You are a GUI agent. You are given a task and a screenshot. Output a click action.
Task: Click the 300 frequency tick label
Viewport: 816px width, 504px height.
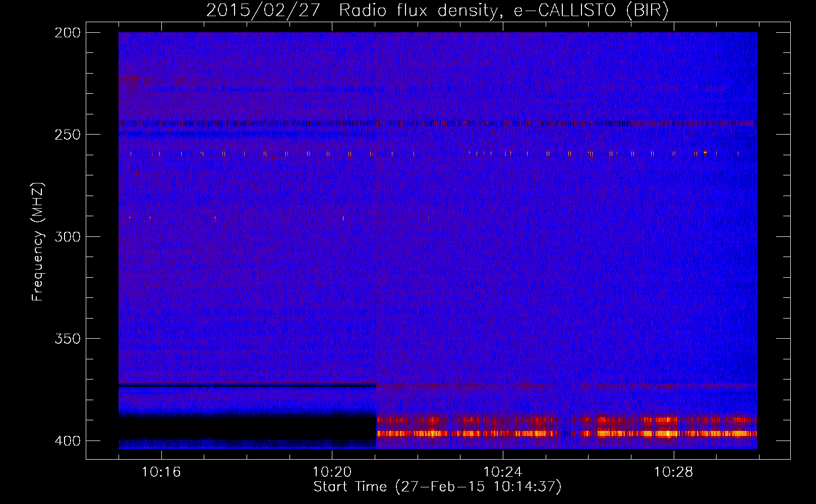coord(68,237)
